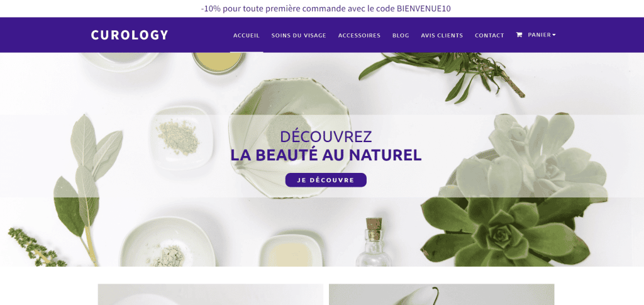
Task: Click the corked glass bottle in the banner
Action: [372, 242]
